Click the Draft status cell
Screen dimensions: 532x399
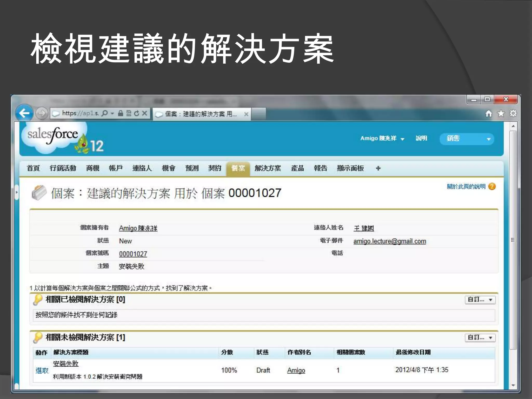[263, 370]
